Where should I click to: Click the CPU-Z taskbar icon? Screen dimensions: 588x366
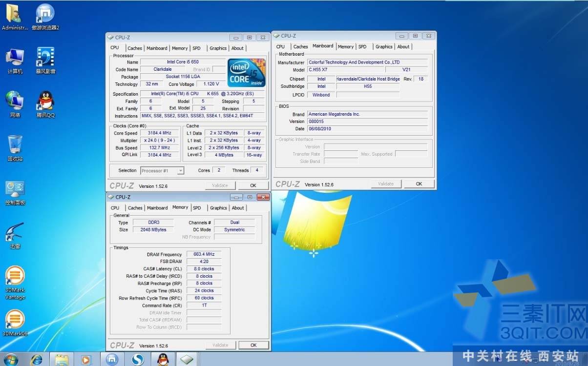click(188, 359)
